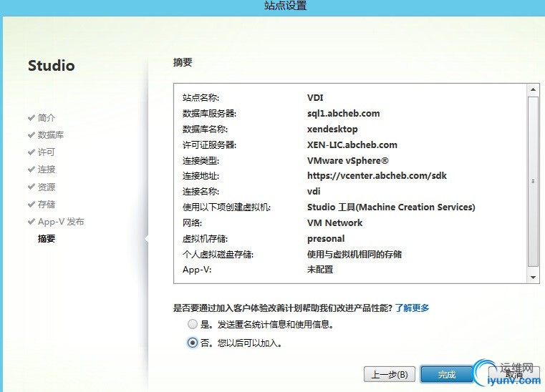Click the connection name value 'vdi'
This screenshot has height=392, width=545.
click(x=314, y=191)
